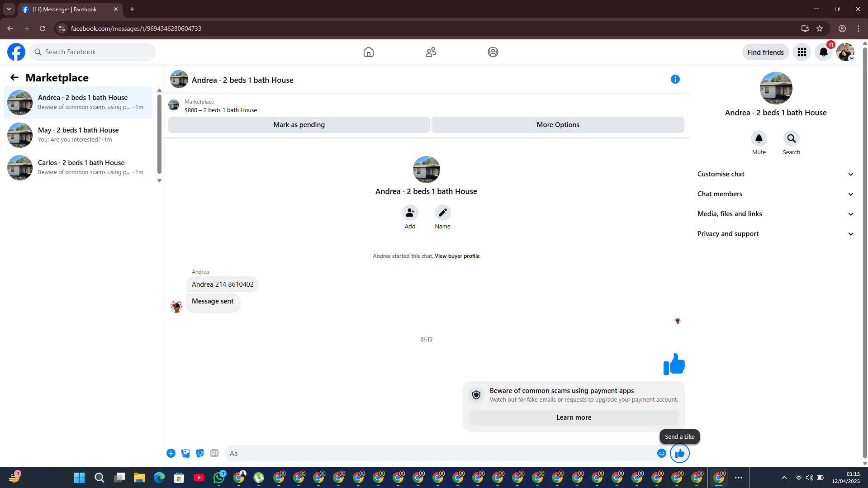The image size is (868, 488).
Task: Click the More Options button
Action: [x=558, y=125]
